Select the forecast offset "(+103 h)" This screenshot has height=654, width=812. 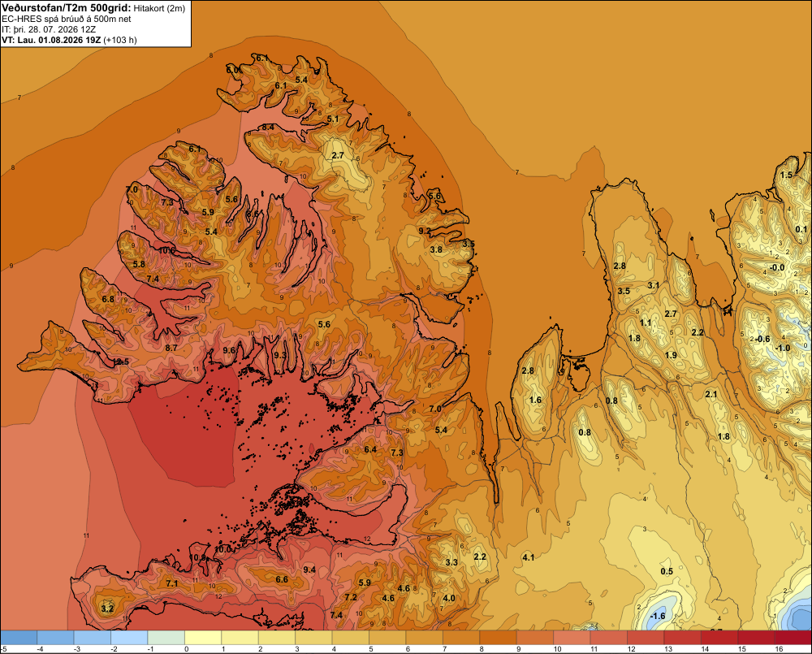pyautogui.click(x=120, y=40)
